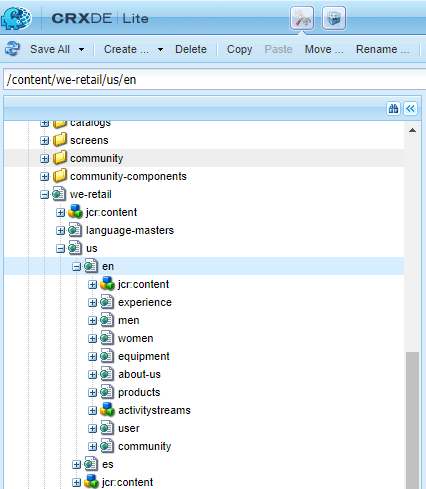Click the us page node icon

[x=75, y=248]
